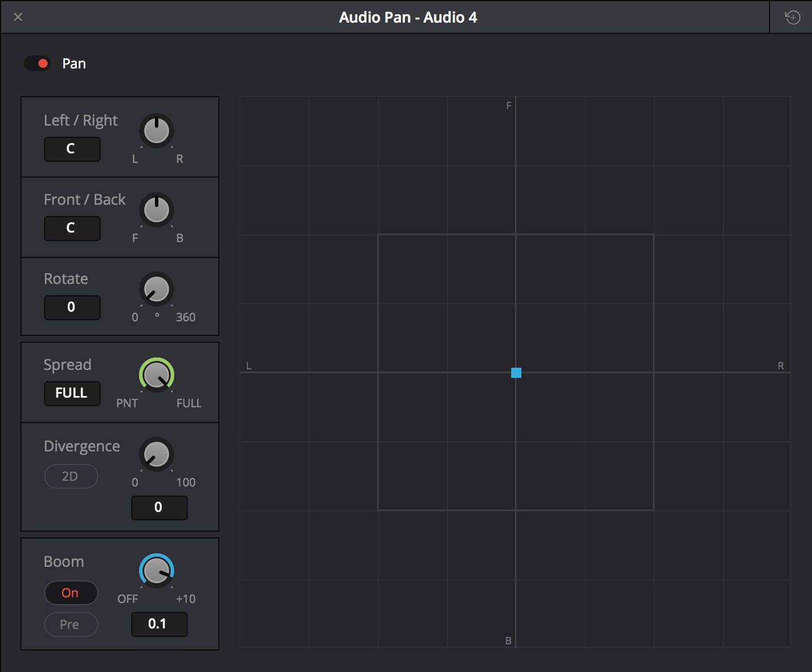
Task: Click the Audio Pan - Audio 4 title
Action: click(x=408, y=18)
